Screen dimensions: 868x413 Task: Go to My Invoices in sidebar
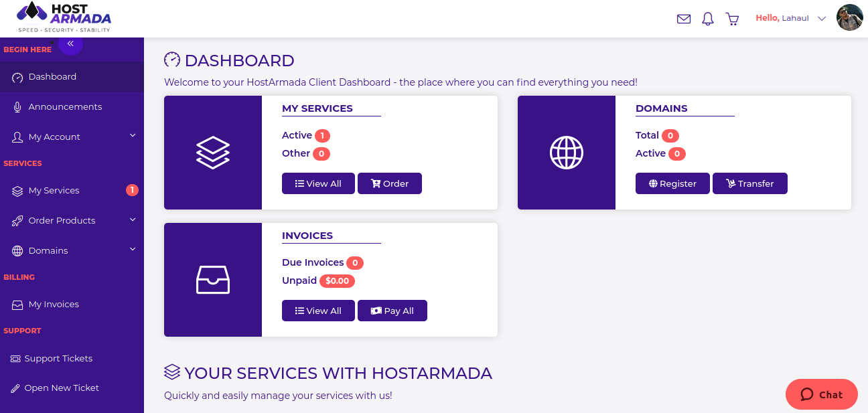pyautogui.click(x=54, y=305)
